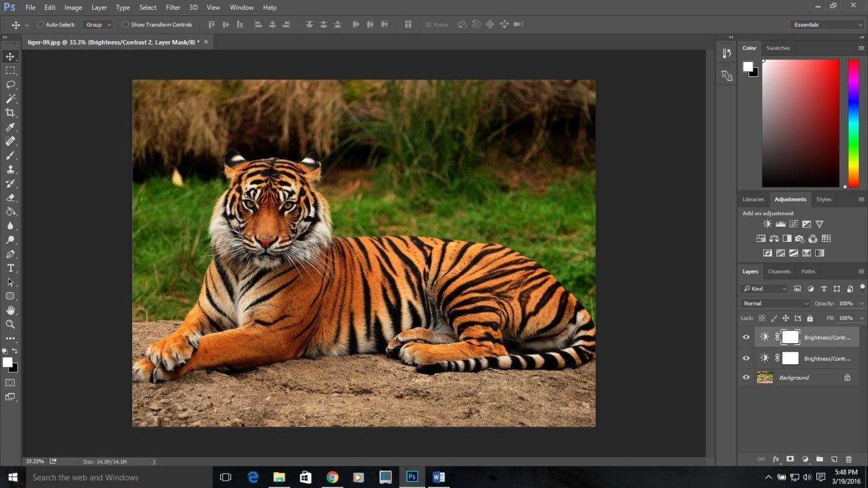Open the Opacity dropdown arrow
The width and height of the screenshot is (868, 488).
pyautogui.click(x=861, y=303)
